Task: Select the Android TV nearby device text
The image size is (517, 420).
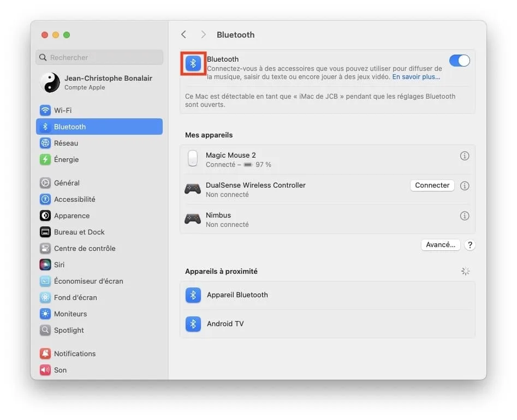Action: tap(225, 324)
